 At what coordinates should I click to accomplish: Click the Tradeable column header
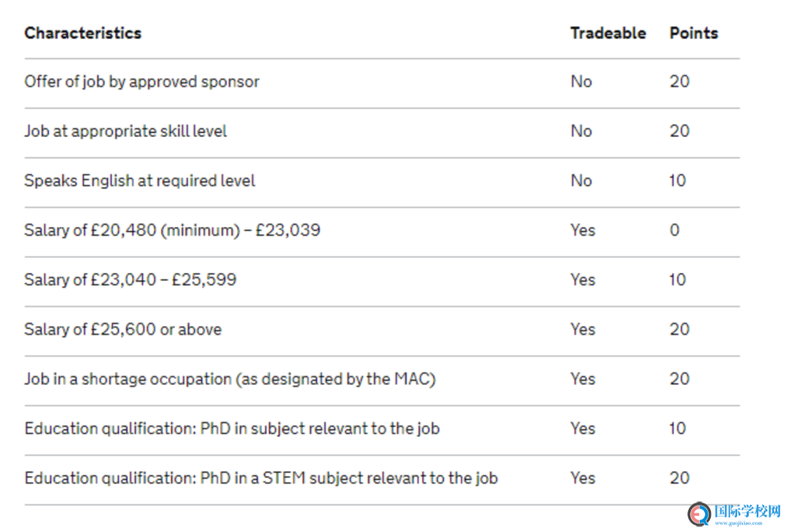(x=608, y=33)
